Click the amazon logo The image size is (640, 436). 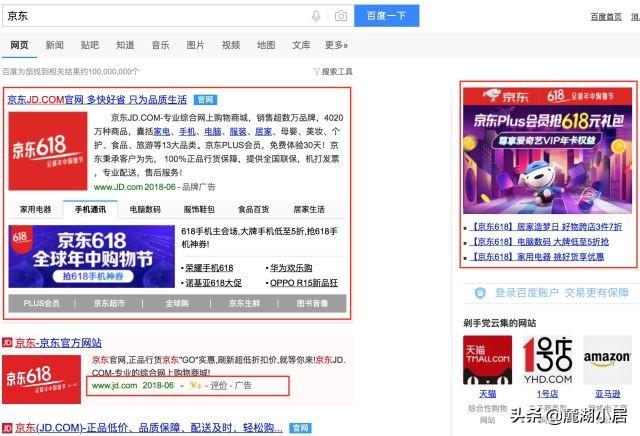(607, 360)
